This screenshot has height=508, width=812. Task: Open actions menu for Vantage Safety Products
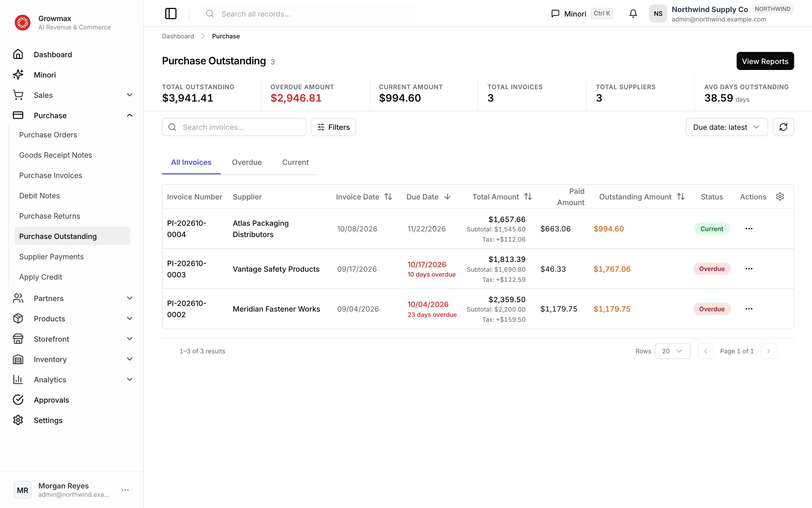(749, 269)
